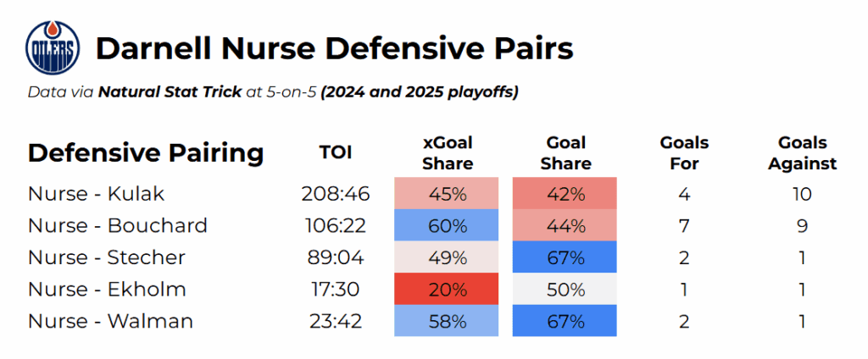The image size is (868, 359).
Task: Click the Goals Against value of 10
Action: [802, 194]
